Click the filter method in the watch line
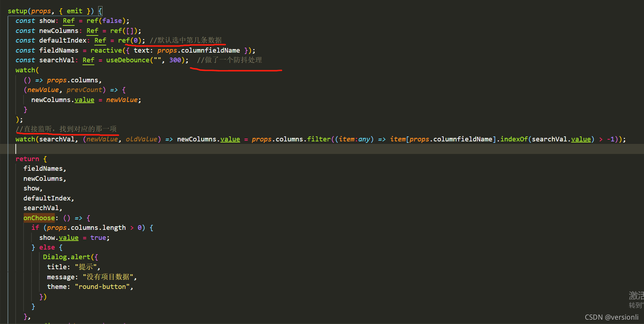This screenshot has height=324, width=644. pos(319,139)
